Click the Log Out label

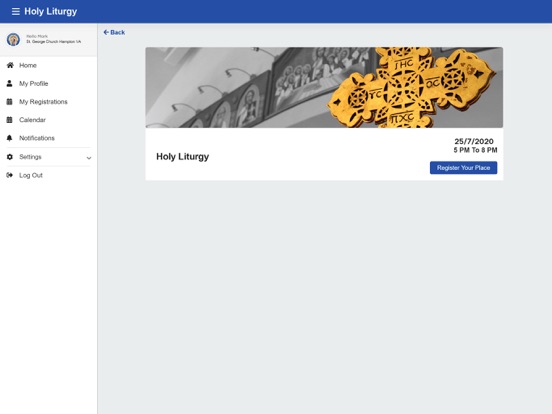pyautogui.click(x=31, y=175)
